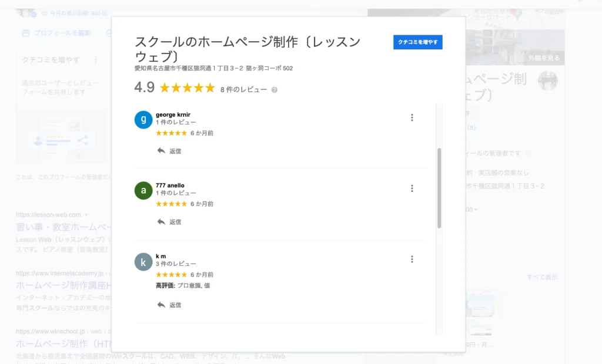This screenshot has height=364, width=602.
Task: Click k m's gray avatar icon
Action: pyautogui.click(x=143, y=261)
